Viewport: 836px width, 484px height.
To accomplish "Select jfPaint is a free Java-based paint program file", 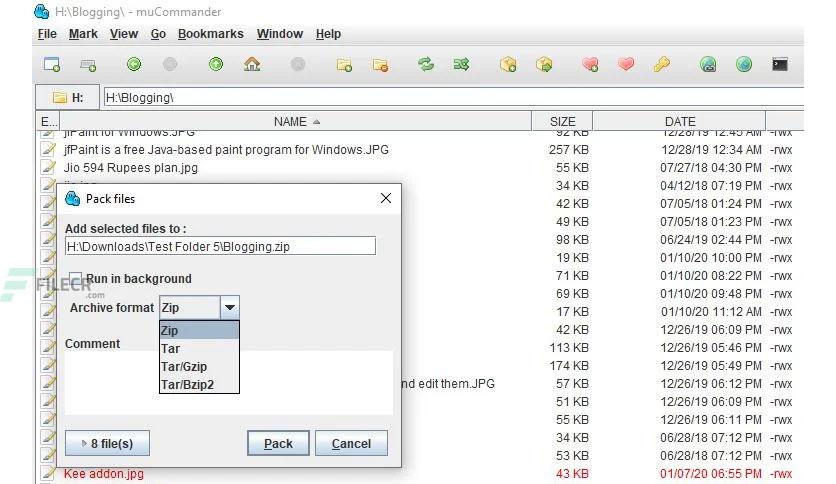I will pos(226,149).
